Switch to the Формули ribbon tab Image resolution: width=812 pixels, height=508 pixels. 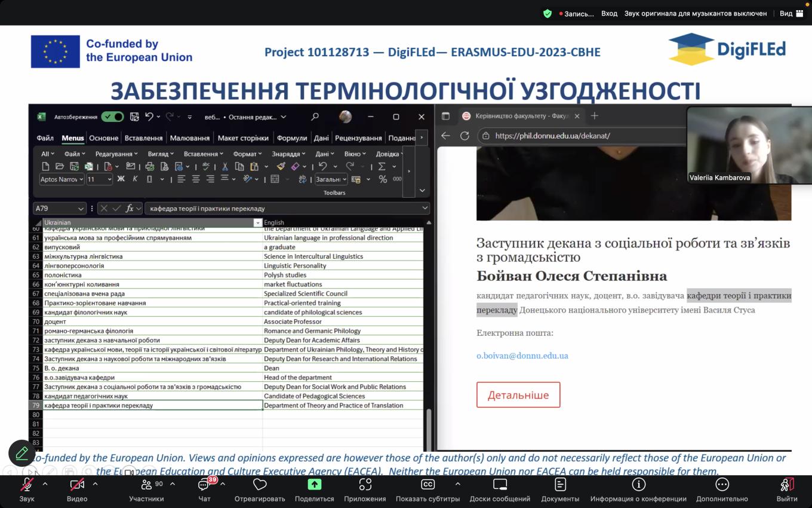point(292,138)
